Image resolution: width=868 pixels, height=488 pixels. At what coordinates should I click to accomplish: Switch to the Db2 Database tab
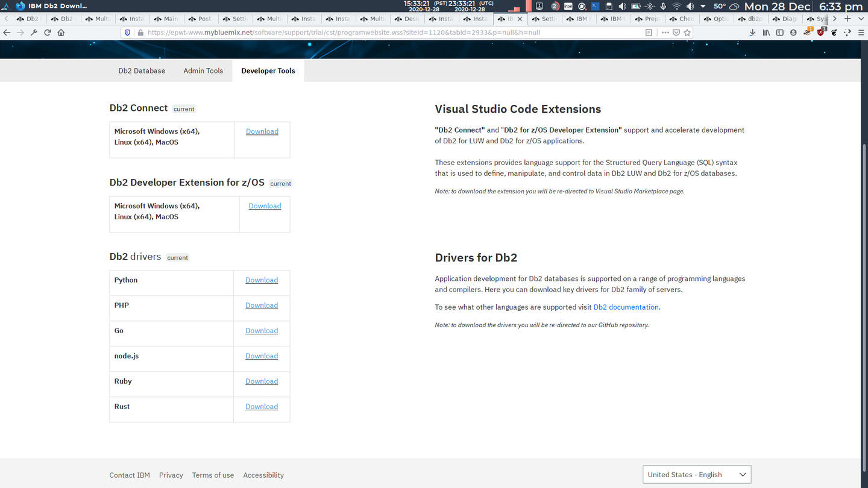(142, 70)
